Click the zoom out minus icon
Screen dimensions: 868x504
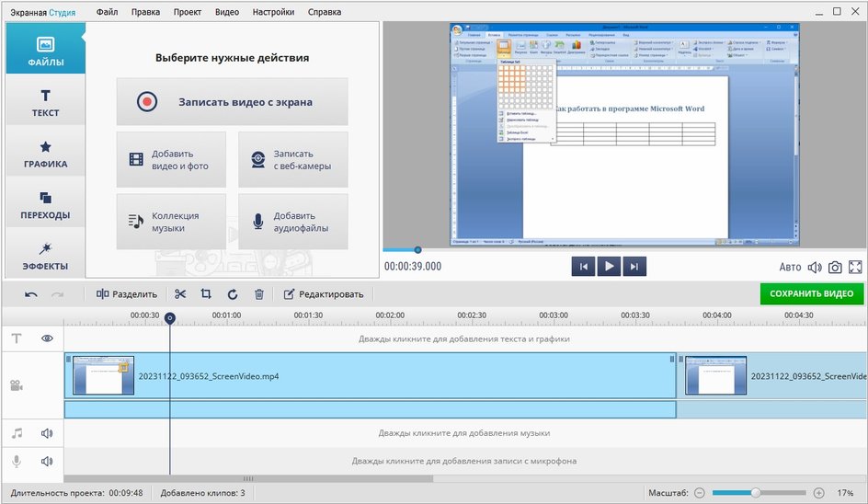[x=700, y=492]
